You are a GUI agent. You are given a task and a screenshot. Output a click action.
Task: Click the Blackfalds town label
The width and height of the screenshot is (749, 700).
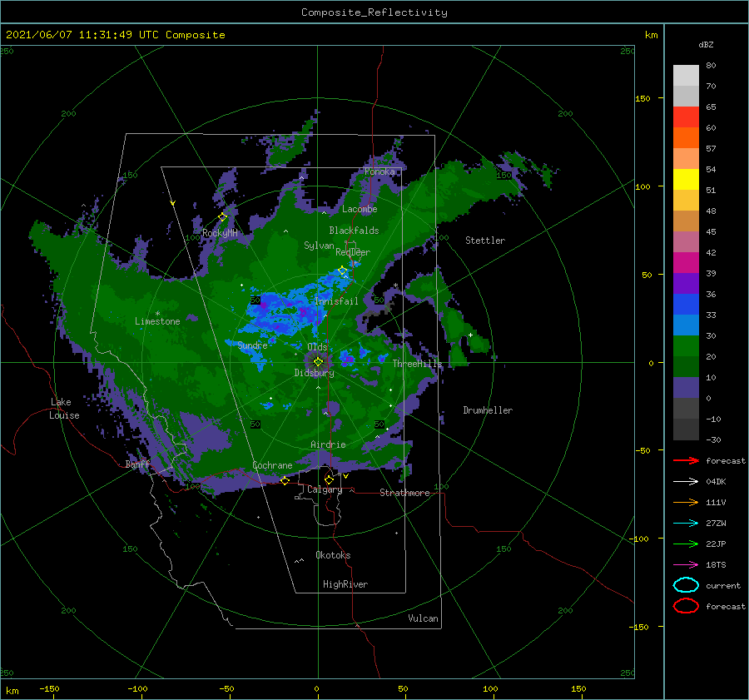point(354,231)
